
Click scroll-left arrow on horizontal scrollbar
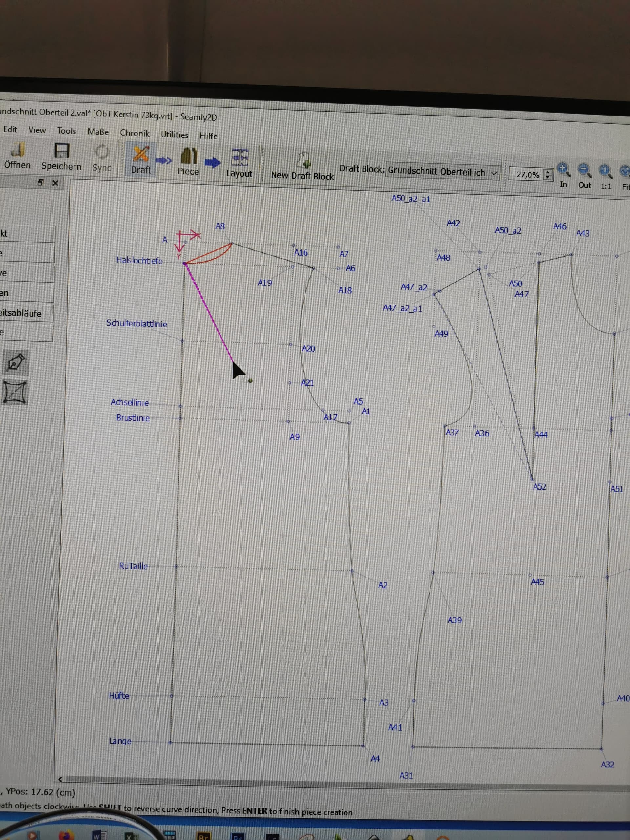[60, 779]
